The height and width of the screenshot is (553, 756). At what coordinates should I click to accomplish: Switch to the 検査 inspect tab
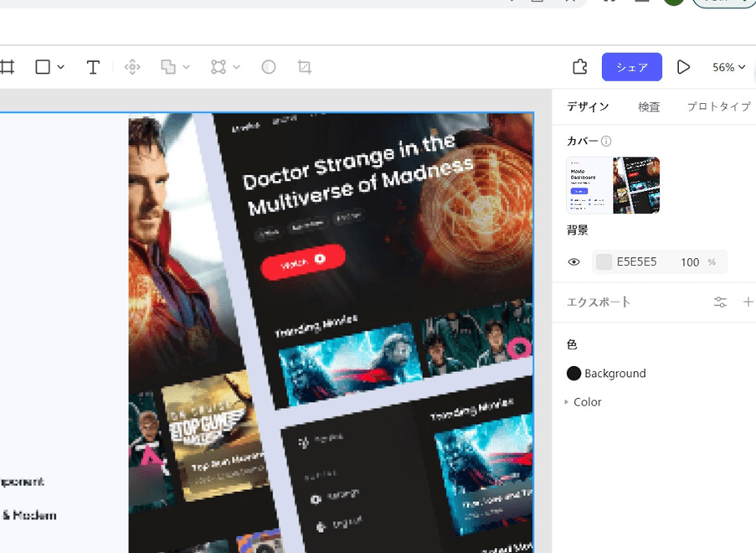click(649, 106)
